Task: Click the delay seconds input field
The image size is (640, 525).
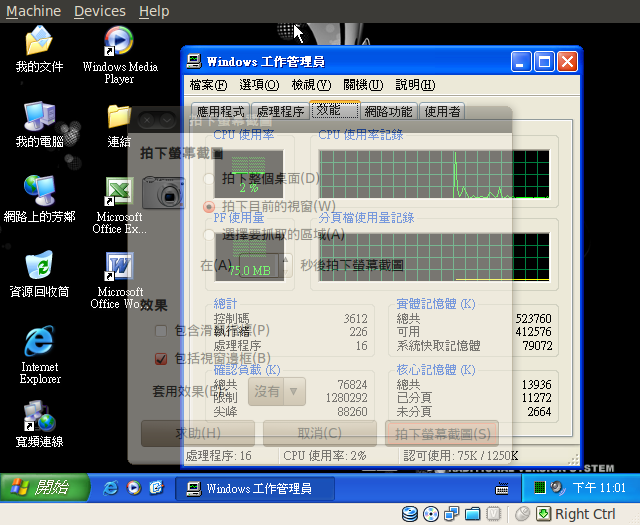Action: [259, 265]
